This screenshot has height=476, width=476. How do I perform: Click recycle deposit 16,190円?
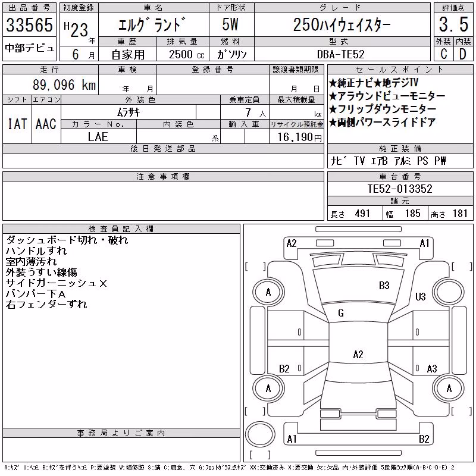[299, 137]
